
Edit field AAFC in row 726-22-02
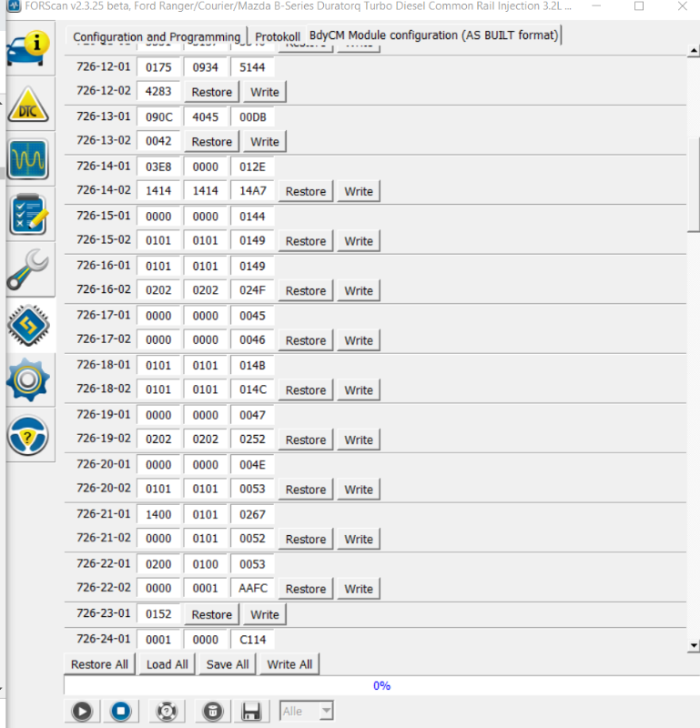pyautogui.click(x=252, y=588)
